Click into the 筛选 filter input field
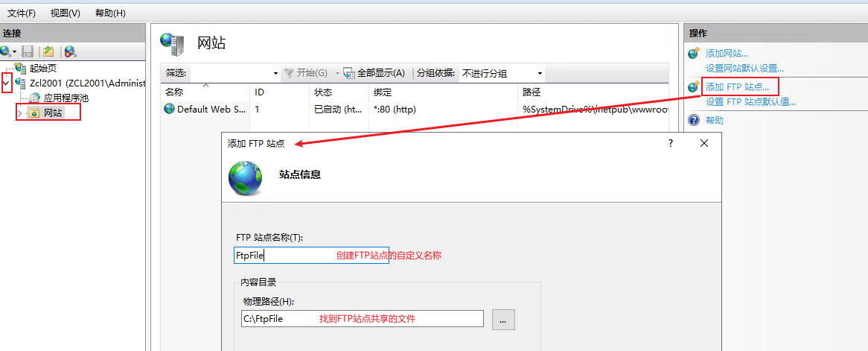Viewport: 868px width, 351px height. (x=230, y=73)
